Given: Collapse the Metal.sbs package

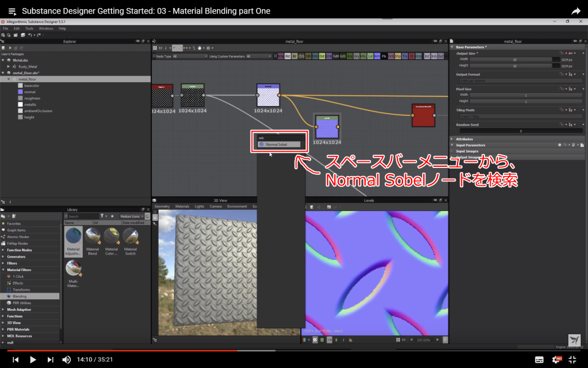Looking at the screenshot, I should (4, 60).
